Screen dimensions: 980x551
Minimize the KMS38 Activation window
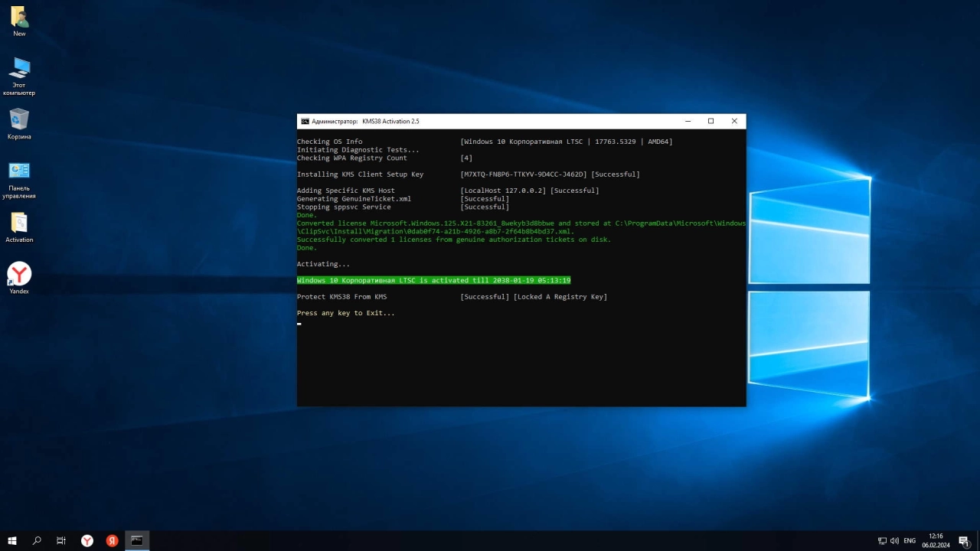pyautogui.click(x=688, y=121)
